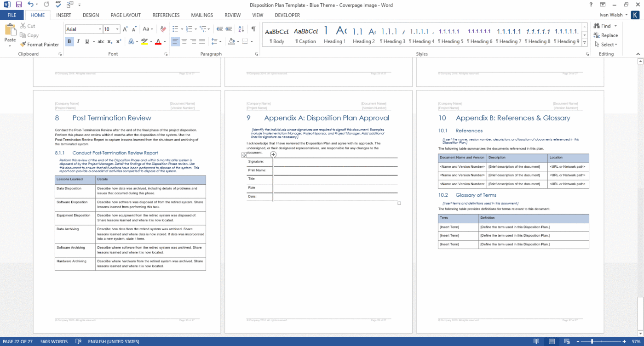Open the Shading tool in Paragraph group
This screenshot has width=644, height=346.
232,42
